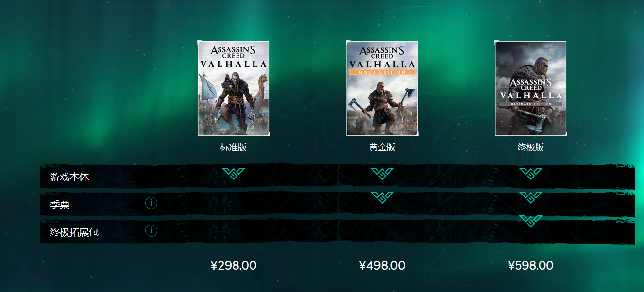644x292 pixels.
Task: Select the 标准版 edition label
Action: click(x=234, y=147)
